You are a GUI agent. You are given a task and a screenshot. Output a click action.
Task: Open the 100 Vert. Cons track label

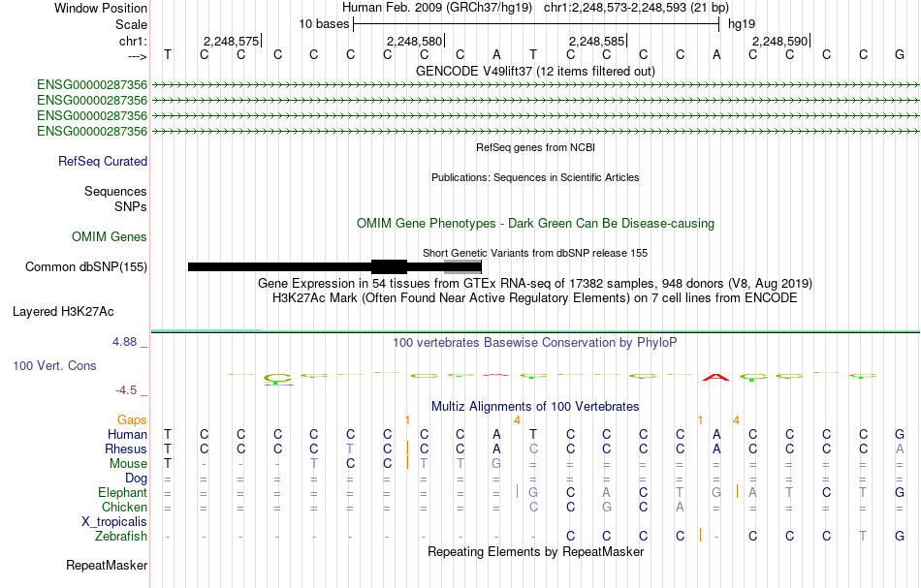pos(54,365)
